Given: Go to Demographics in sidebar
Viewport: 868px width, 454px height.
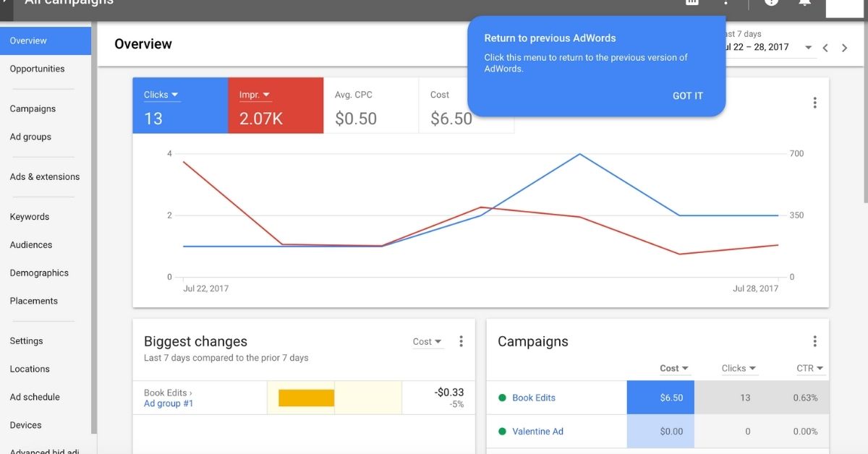Looking at the screenshot, I should pos(39,273).
